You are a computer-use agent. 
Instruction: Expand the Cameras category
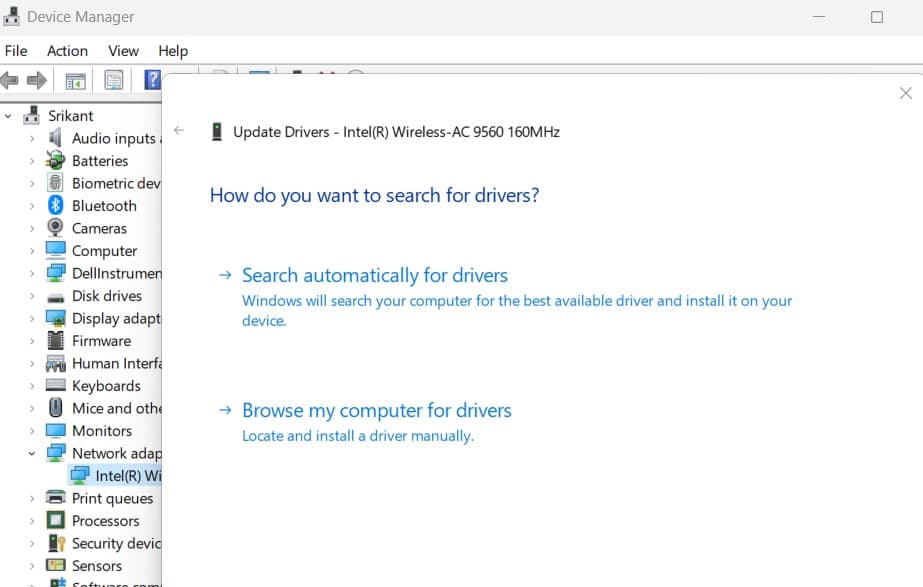point(32,228)
